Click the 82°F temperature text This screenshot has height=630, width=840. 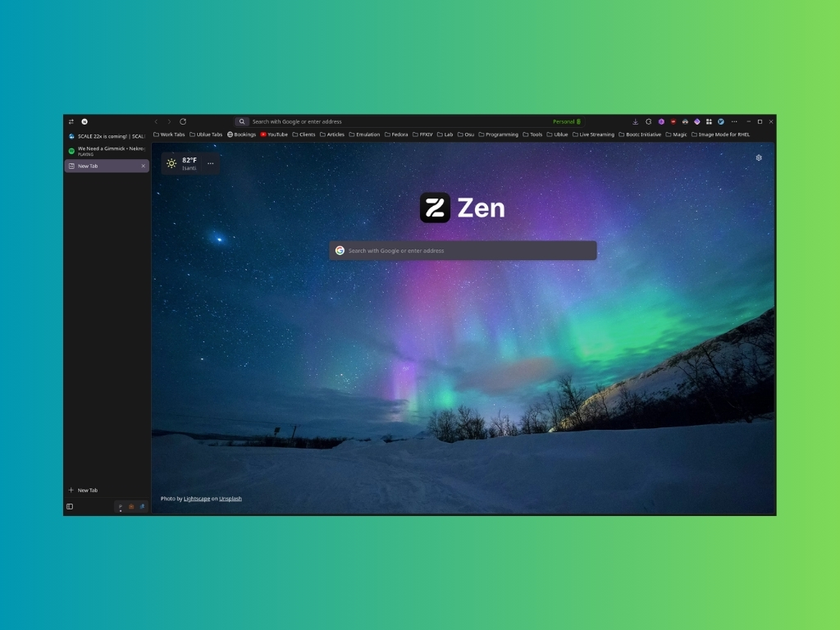pos(189,160)
